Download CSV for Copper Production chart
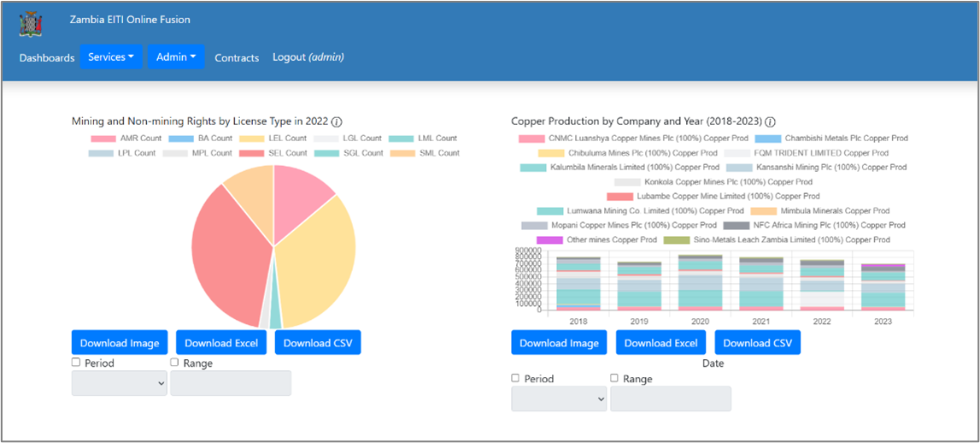This screenshot has height=443, width=980. click(x=758, y=343)
